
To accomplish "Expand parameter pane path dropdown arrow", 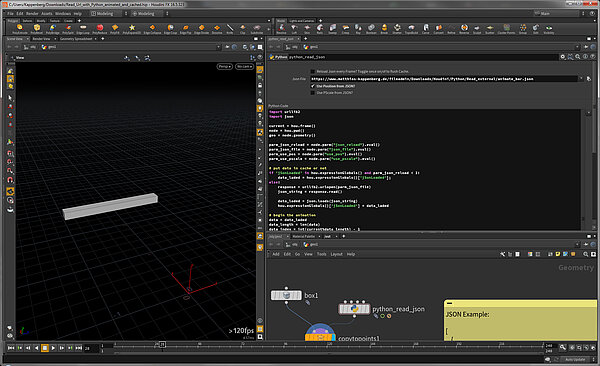I will pyautogui.click(x=577, y=47).
